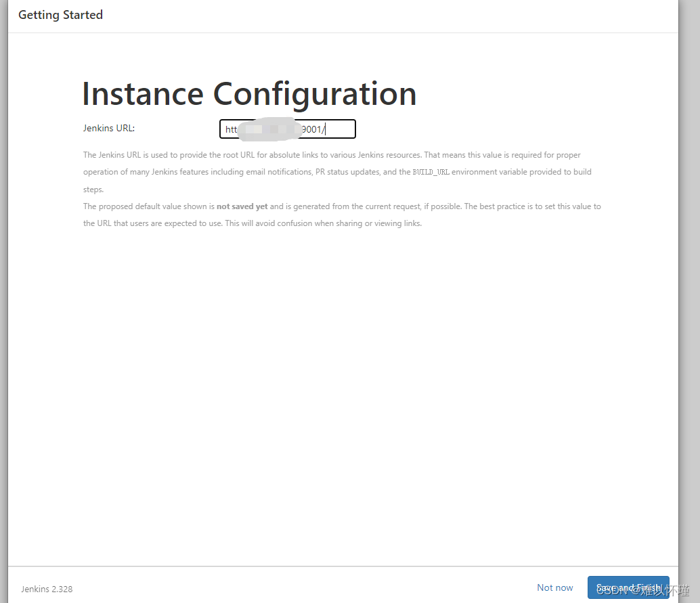Screen dimensions: 700x603
Task: Click the Getting Started title
Action: [x=60, y=15]
